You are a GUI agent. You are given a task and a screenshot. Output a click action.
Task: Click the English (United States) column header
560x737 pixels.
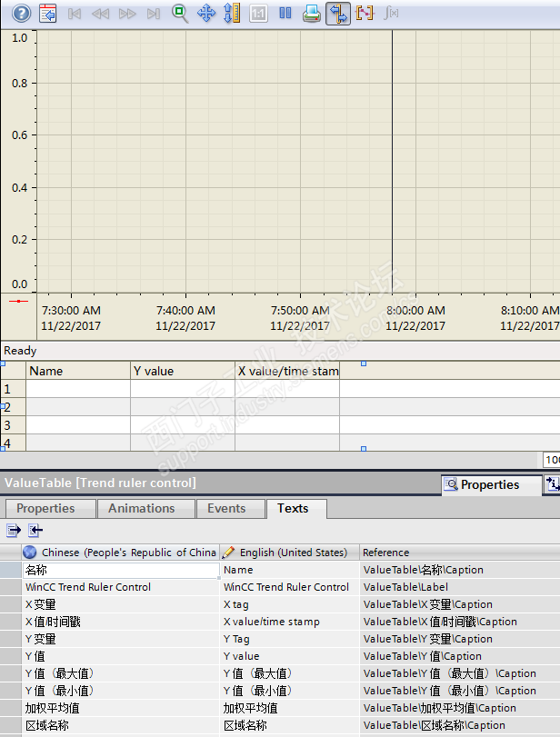(290, 553)
